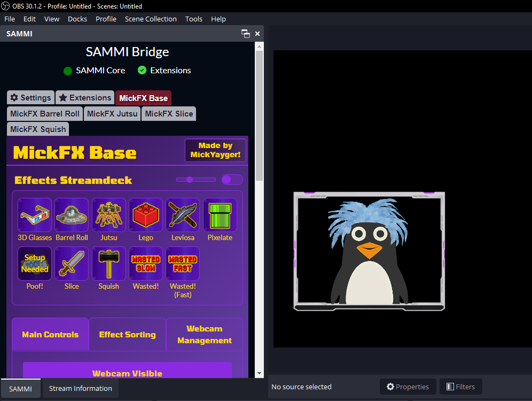Open Properties for the selected source
This screenshot has height=401, width=532.
coord(408,387)
